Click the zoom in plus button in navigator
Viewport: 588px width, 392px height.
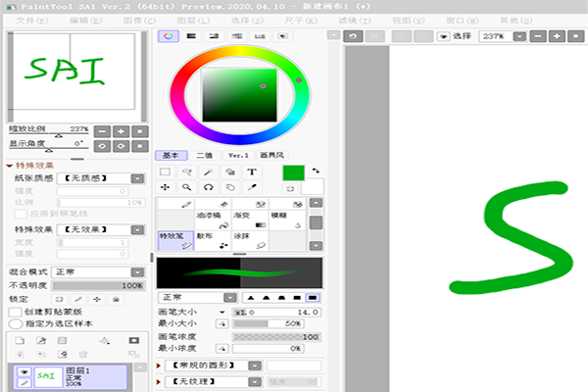(x=121, y=130)
